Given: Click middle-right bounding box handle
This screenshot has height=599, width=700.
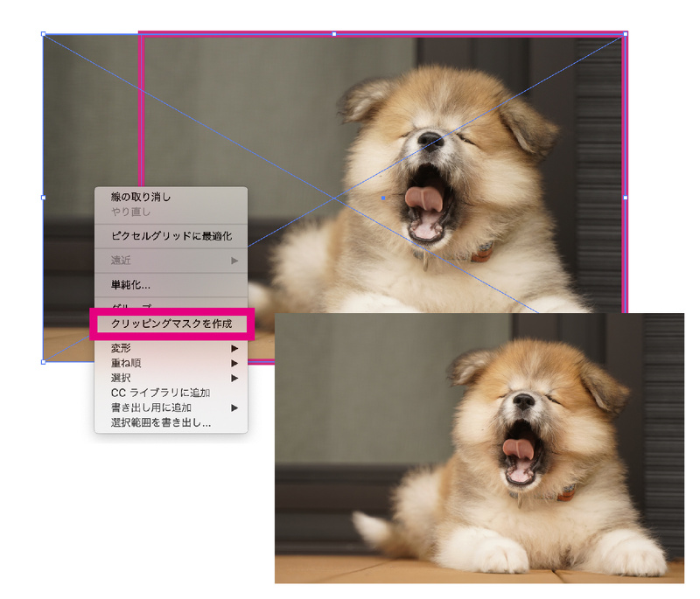Looking at the screenshot, I should point(625,198).
